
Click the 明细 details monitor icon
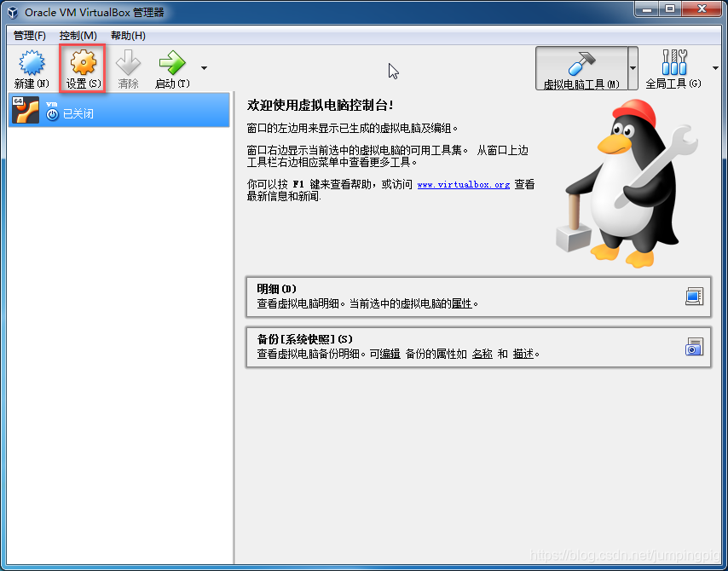[x=694, y=297]
